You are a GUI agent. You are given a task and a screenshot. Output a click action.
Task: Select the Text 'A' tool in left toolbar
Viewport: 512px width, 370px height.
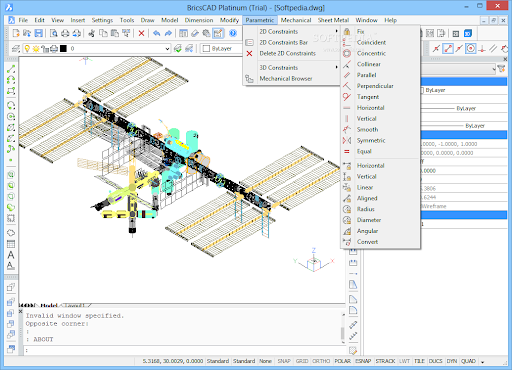click(11, 255)
